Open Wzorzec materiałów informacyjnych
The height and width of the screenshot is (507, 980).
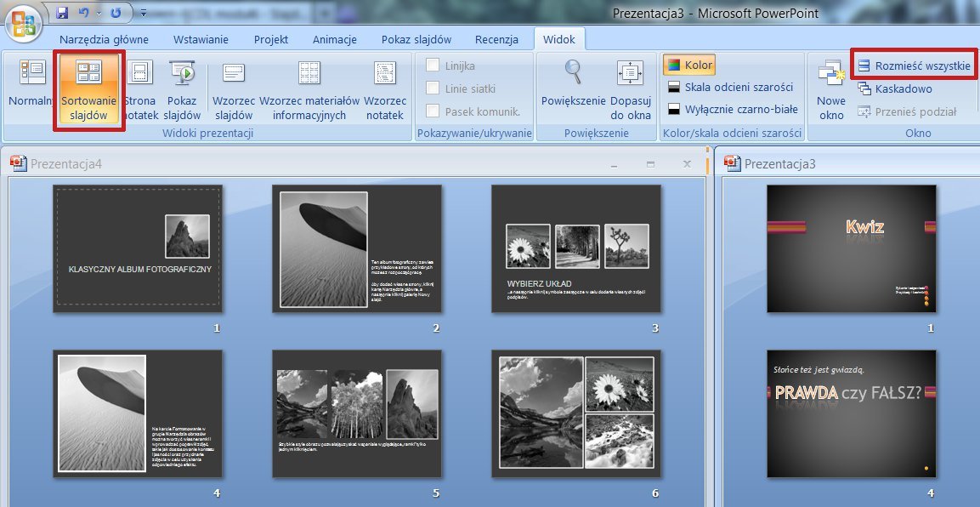pyautogui.click(x=309, y=91)
